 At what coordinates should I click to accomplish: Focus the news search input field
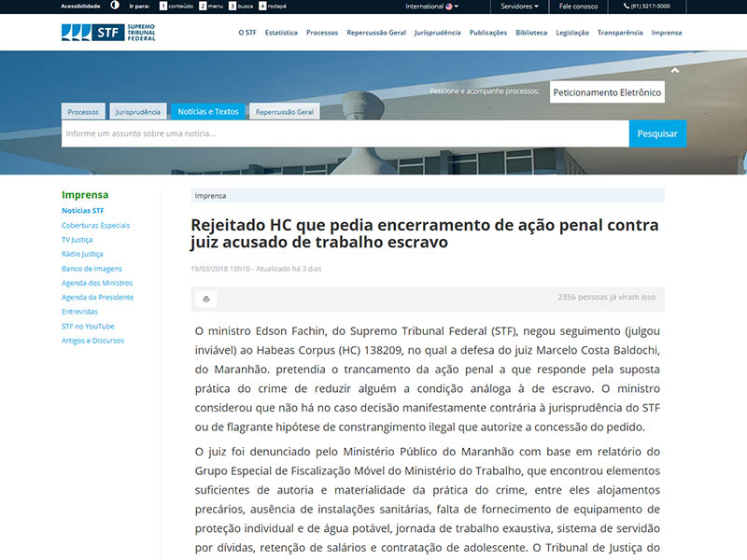pyautogui.click(x=345, y=133)
